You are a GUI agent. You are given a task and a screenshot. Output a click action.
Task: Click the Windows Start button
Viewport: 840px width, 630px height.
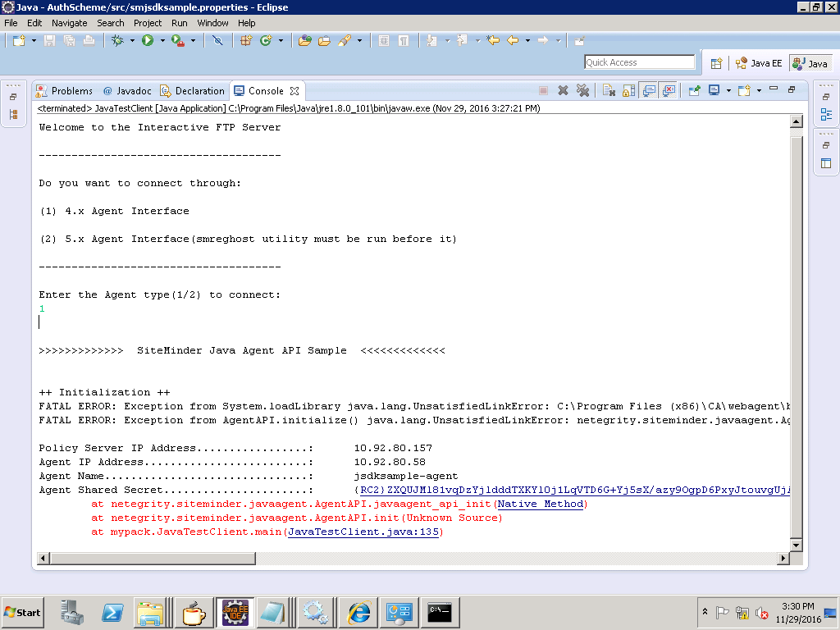pyautogui.click(x=22, y=612)
